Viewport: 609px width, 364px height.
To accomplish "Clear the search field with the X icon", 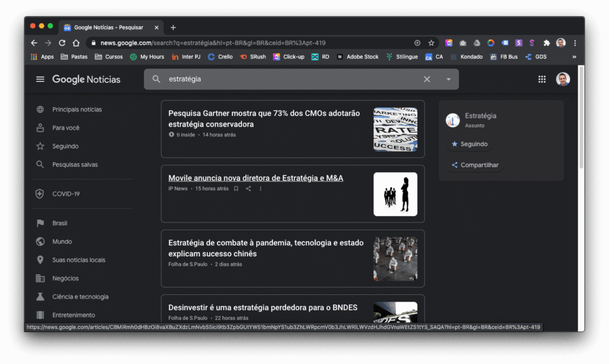I will click(427, 79).
